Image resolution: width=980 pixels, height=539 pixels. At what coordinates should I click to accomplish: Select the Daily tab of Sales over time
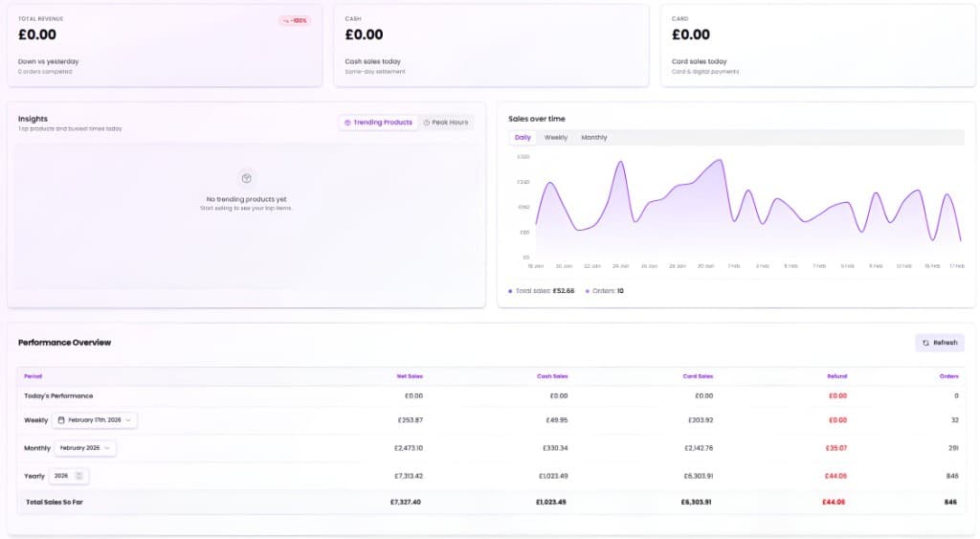(523, 138)
